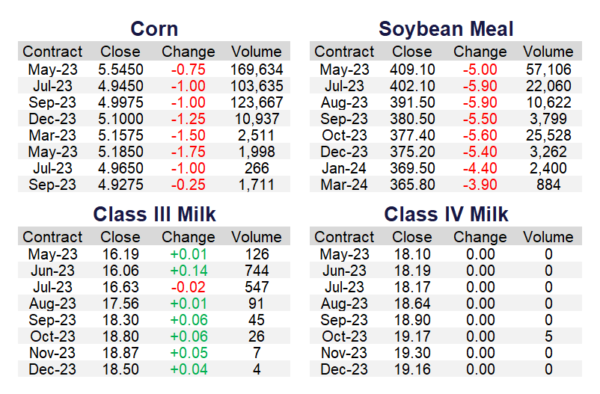
Task: Select Corn table's Volume column header
Action: 256,52
